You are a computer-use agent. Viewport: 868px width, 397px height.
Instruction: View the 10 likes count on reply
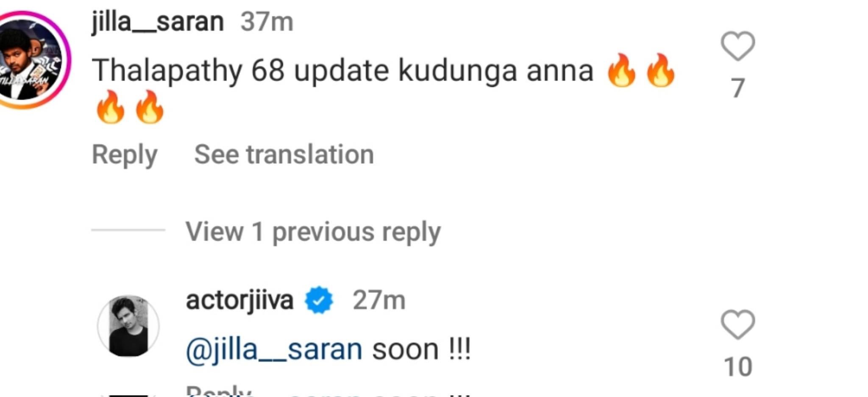(x=738, y=366)
